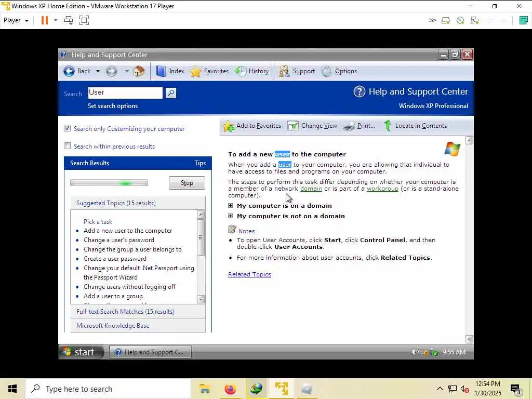532x399 pixels.
Task: Start search with the magnifier button
Action: coord(170,93)
